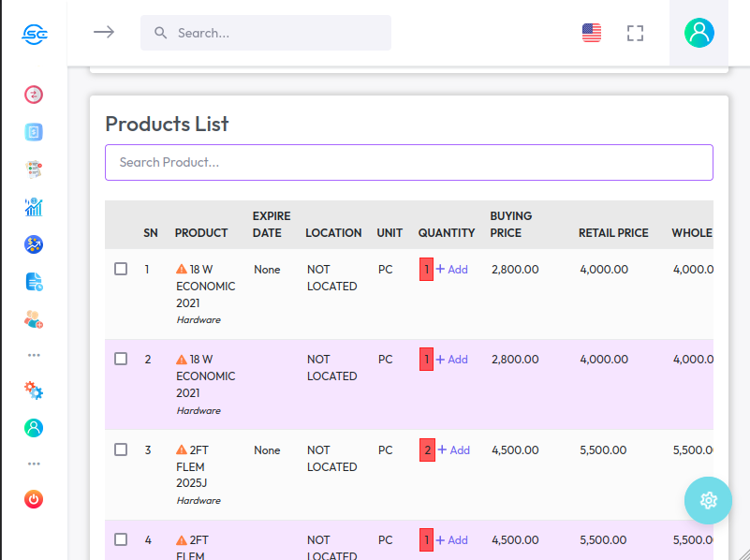Open the US flag language dropdown
Screen dimensions: 750x560
pos(592,33)
